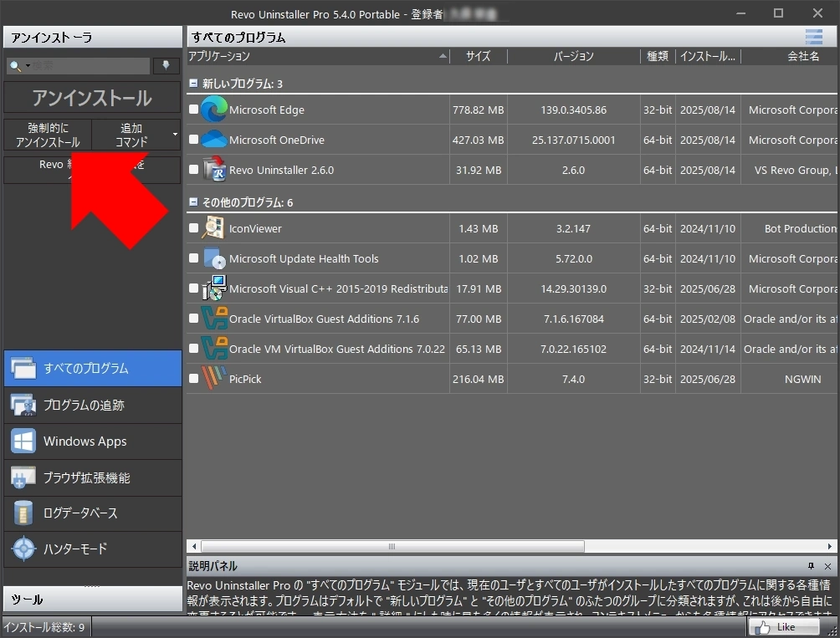Click the large アンインストール button

92,98
